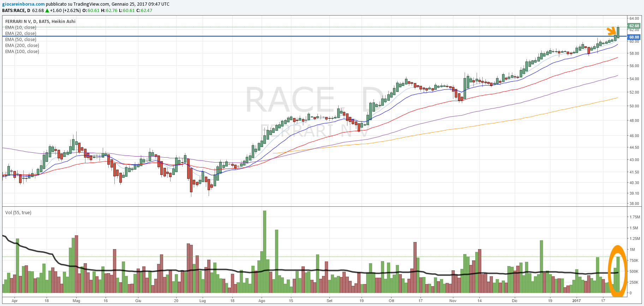Click the green 62.68 last price tag
Screen dimensions: 644x306
pyautogui.click(x=634, y=26)
